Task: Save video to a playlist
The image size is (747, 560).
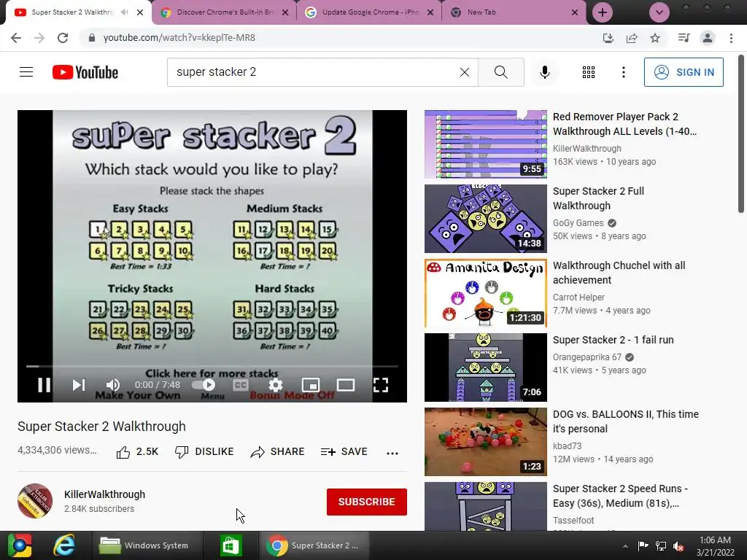Action: pos(344,451)
